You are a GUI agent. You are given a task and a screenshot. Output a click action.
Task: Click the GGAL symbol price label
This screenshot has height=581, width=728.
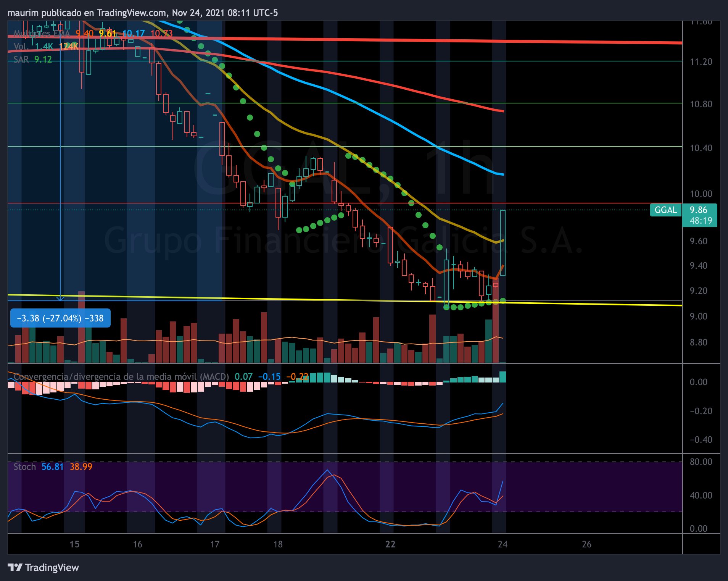click(666, 210)
